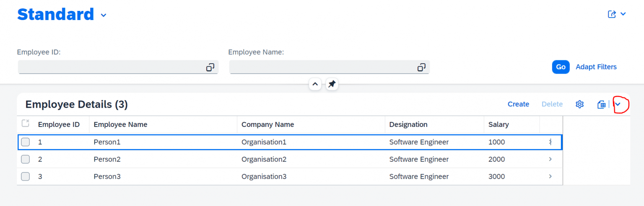This screenshot has height=206, width=644.
Task: Clear all selections icon in table header
Action: pos(25,124)
